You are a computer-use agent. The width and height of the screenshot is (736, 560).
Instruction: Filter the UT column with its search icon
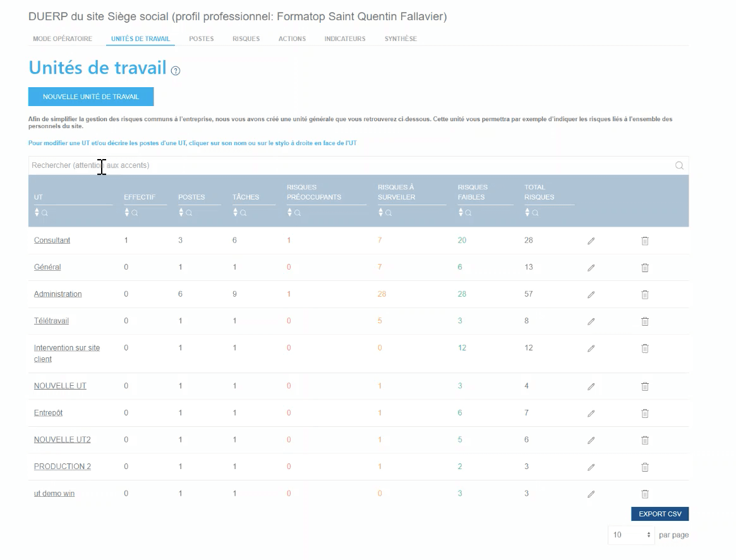[x=45, y=213]
